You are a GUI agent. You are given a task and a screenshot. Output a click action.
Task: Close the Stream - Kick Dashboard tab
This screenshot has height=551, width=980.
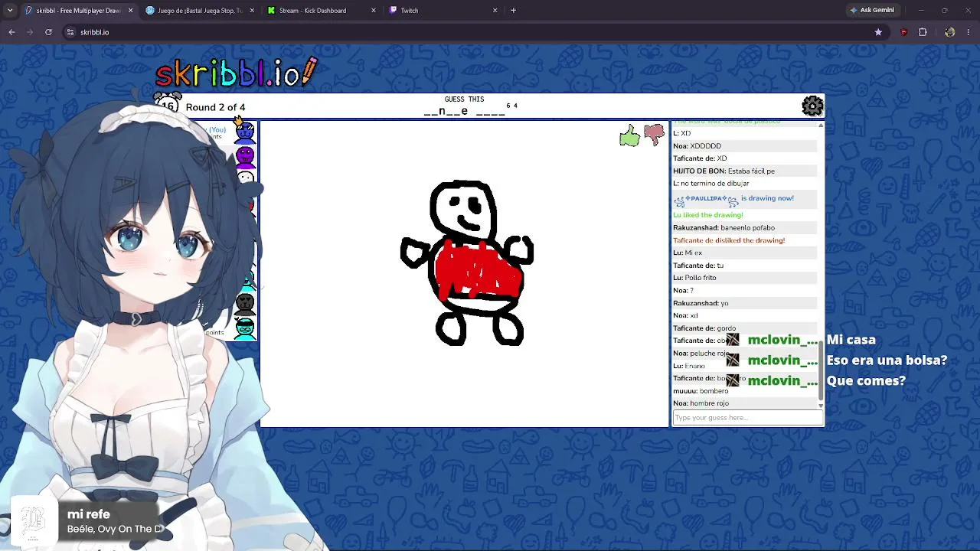(374, 10)
